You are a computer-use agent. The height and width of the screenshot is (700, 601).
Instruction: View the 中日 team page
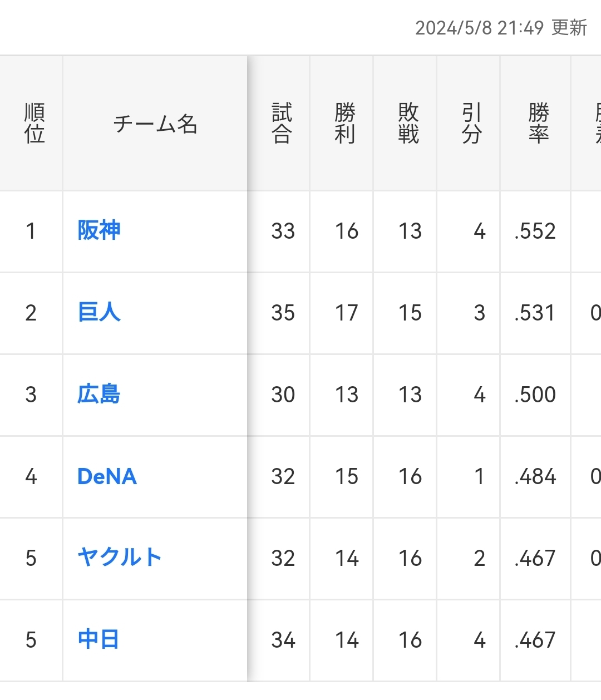98,639
